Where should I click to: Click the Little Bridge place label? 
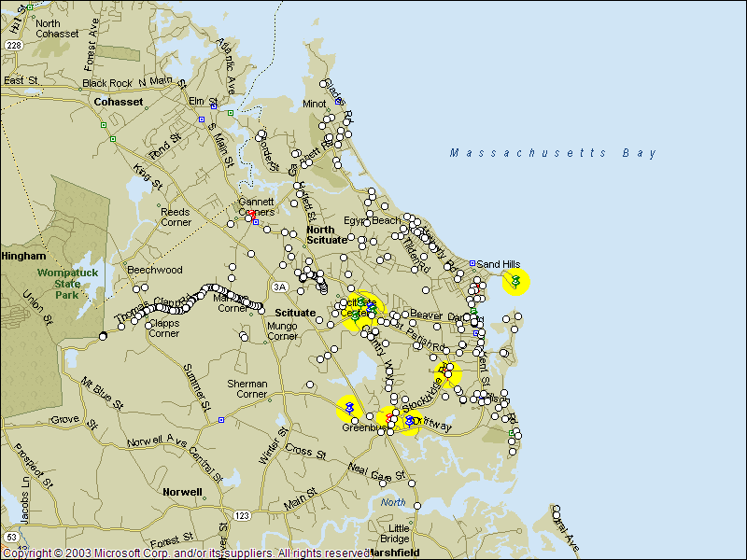tap(393, 533)
